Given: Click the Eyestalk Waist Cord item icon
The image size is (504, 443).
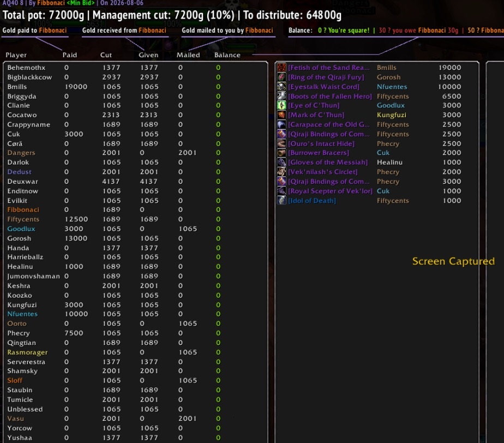Looking at the screenshot, I should click(281, 87).
